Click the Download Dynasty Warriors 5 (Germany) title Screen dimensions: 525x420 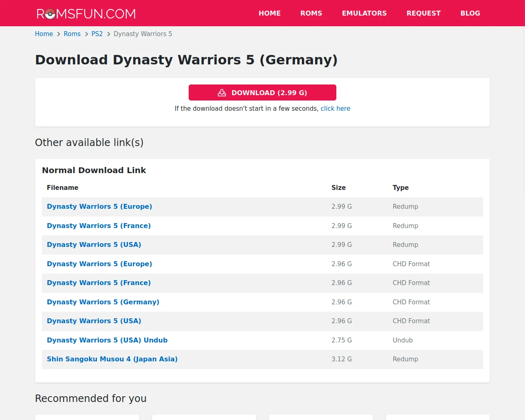(186, 60)
